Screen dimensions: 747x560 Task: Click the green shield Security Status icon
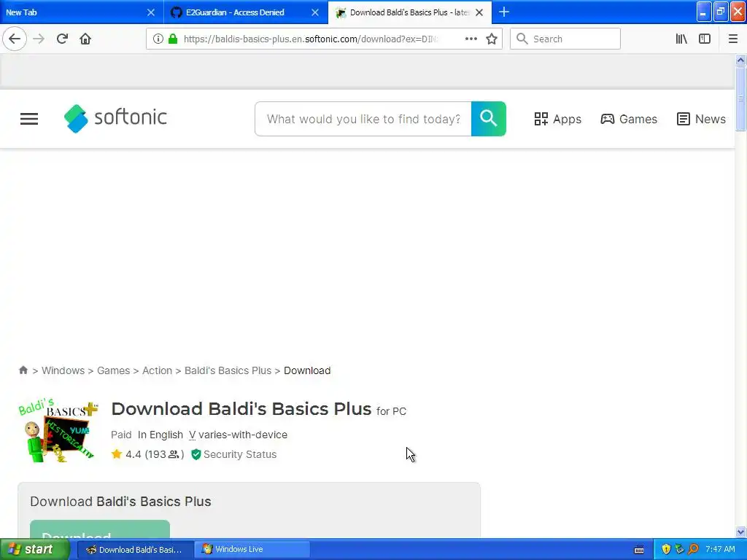click(x=196, y=454)
